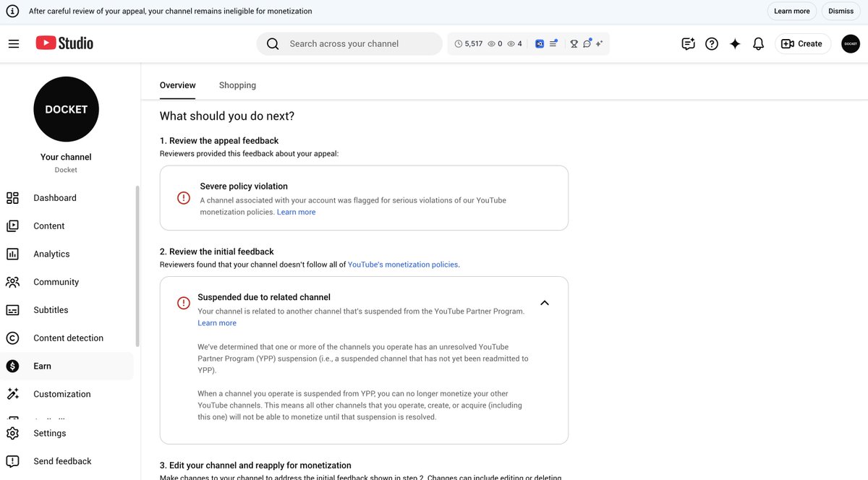Open Learn more under Suspended due to related channel
Screen dimensions: 868x480
tap(217, 323)
